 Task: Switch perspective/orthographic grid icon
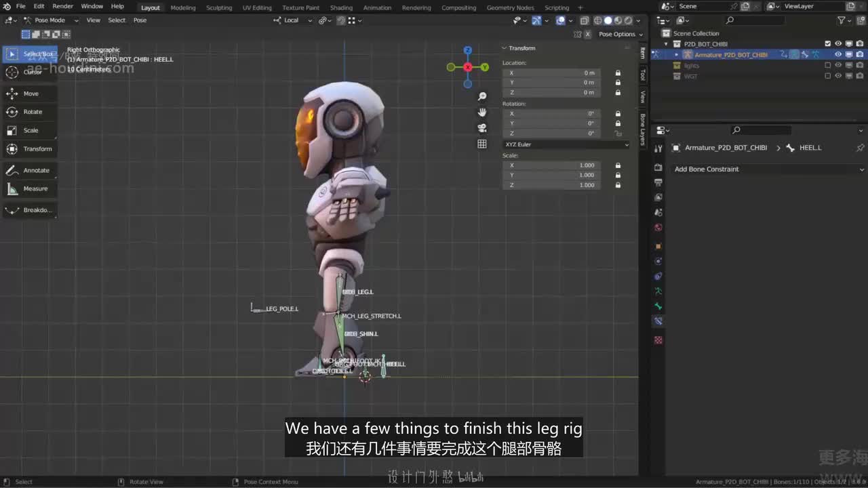point(482,144)
